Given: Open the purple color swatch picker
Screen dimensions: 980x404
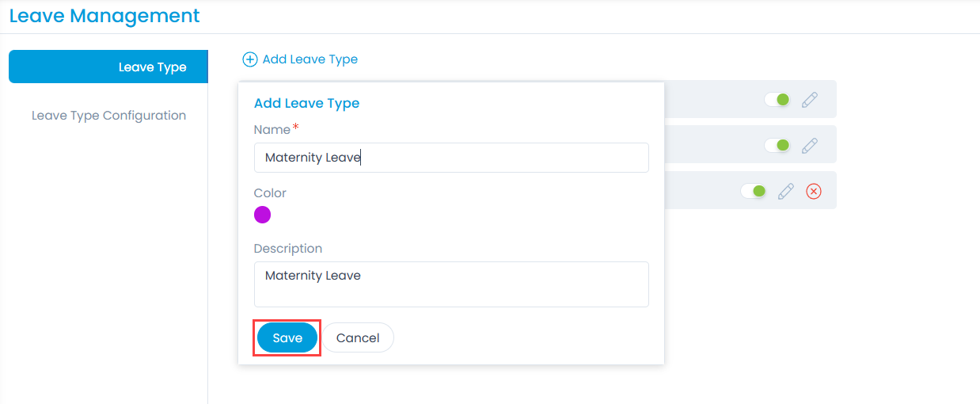Looking at the screenshot, I should (262, 215).
